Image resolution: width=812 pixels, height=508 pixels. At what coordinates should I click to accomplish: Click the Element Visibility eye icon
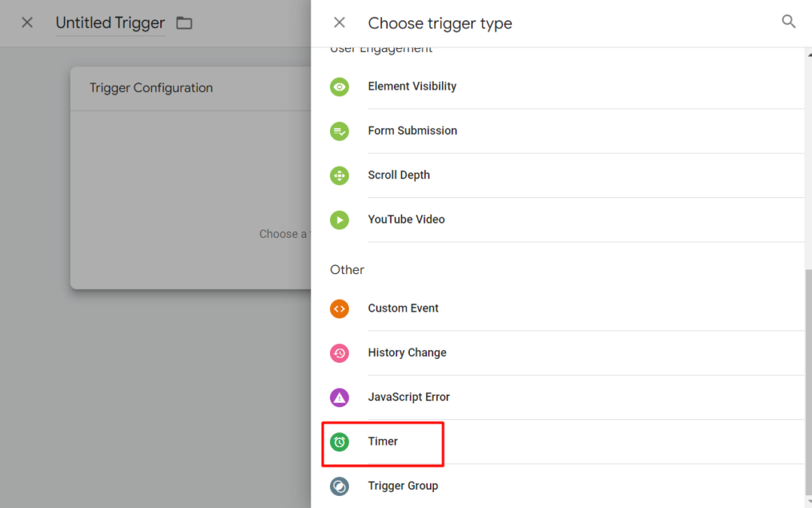pos(339,87)
